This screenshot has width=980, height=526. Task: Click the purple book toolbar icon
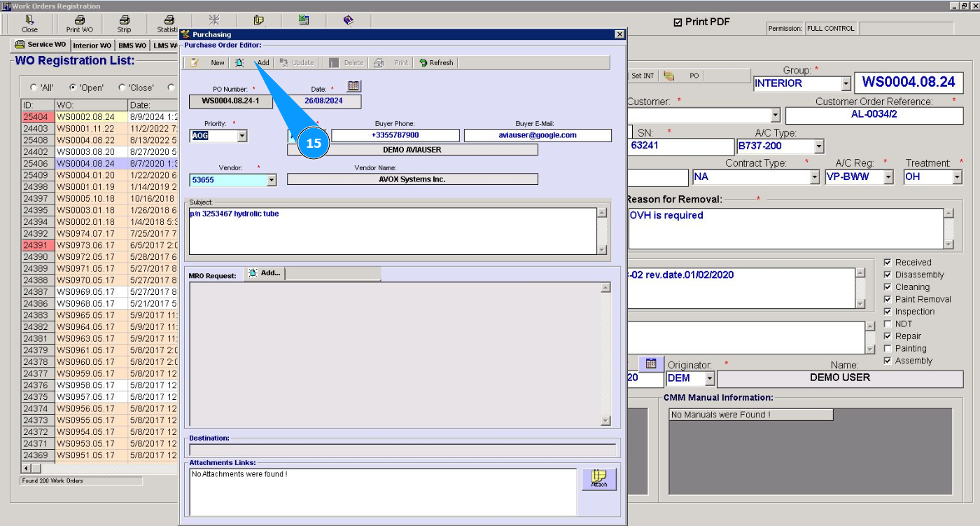coord(348,20)
